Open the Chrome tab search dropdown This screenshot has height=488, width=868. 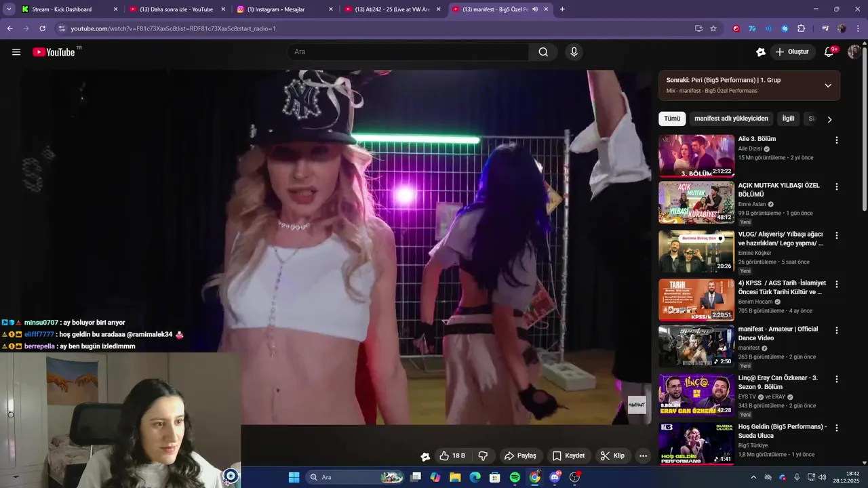pos(9,9)
